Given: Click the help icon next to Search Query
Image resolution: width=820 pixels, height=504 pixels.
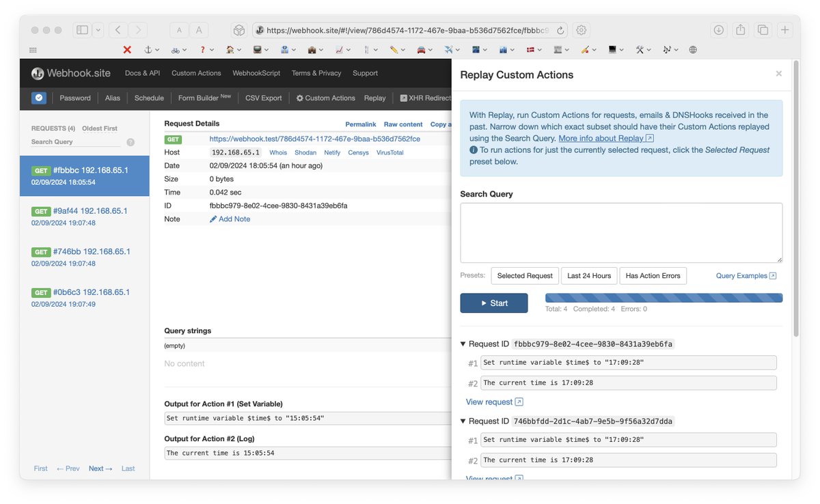Looking at the screenshot, I should (x=131, y=142).
